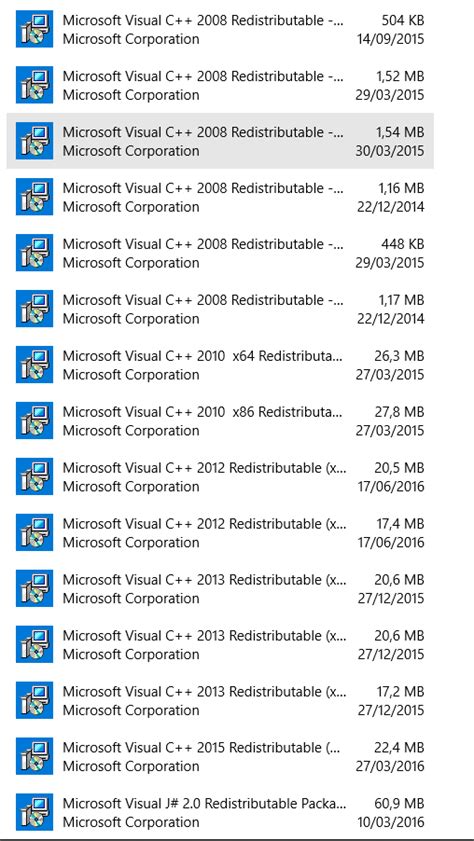Select the Visual C++ 2008 entry sized 1,16 MB
The width and height of the screenshot is (474, 841).
[x=220, y=197]
